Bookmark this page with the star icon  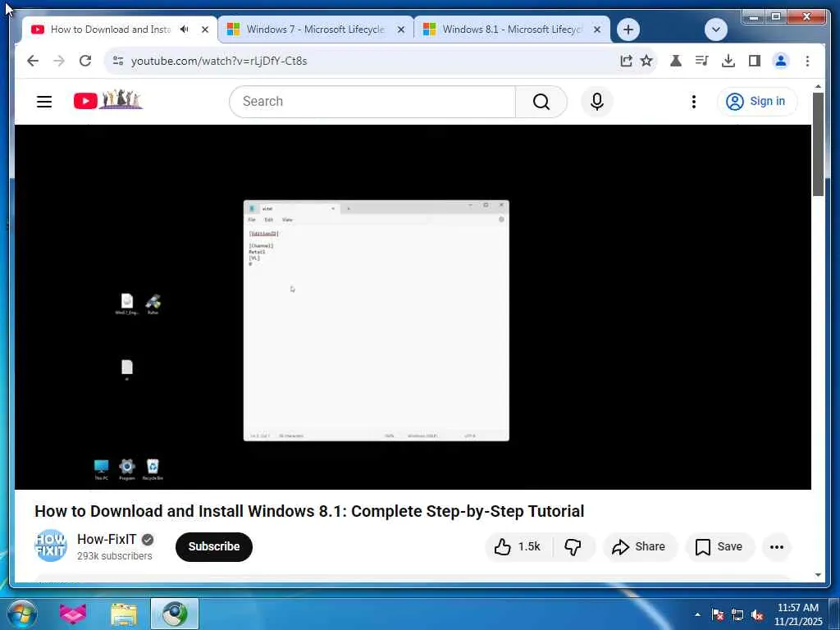coord(646,61)
